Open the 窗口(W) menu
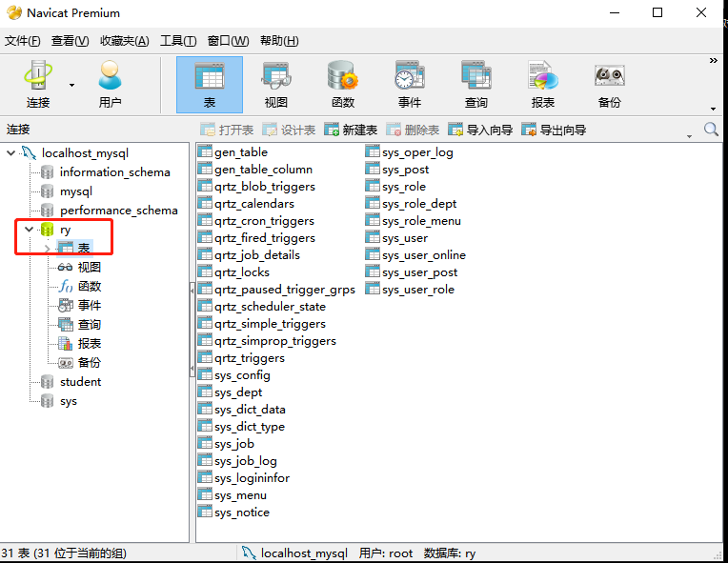 [x=228, y=41]
